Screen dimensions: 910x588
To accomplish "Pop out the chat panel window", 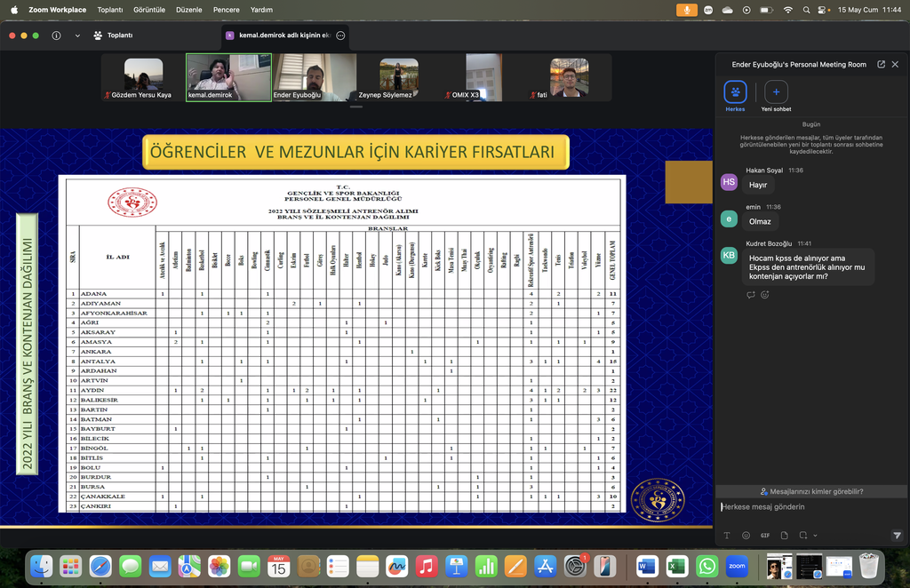I will (881, 64).
